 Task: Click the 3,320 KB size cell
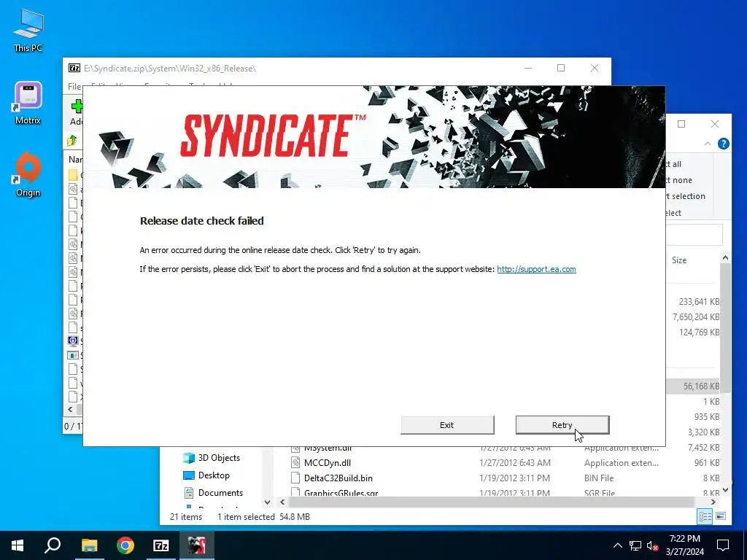(x=704, y=432)
